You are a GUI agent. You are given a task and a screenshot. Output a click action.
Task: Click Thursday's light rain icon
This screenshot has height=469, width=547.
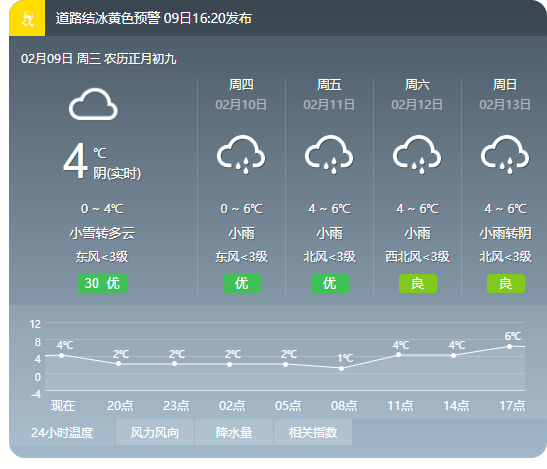(x=241, y=155)
